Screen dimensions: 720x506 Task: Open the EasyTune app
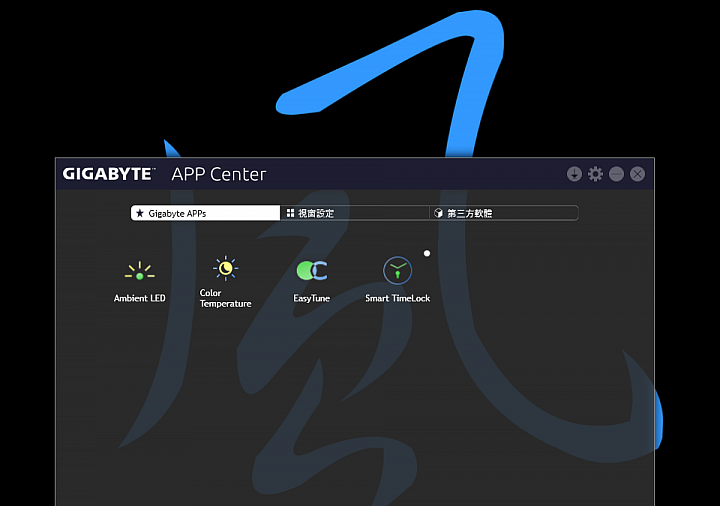(312, 281)
